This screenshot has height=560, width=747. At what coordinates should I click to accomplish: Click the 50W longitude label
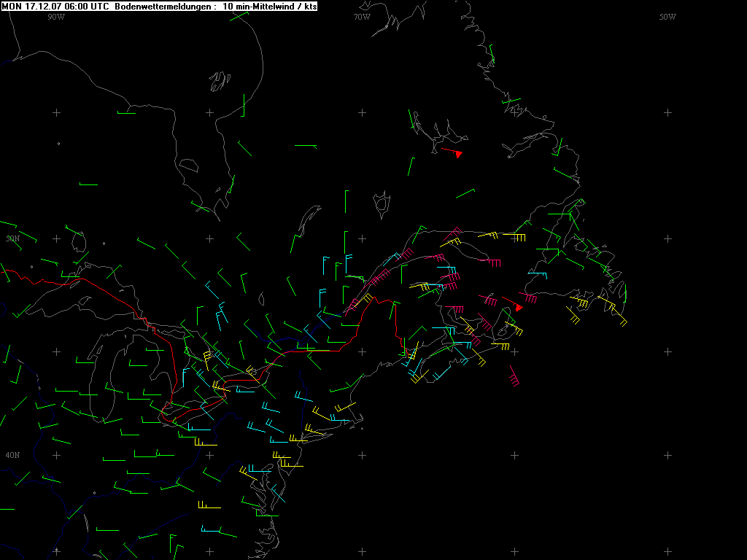[667, 17]
